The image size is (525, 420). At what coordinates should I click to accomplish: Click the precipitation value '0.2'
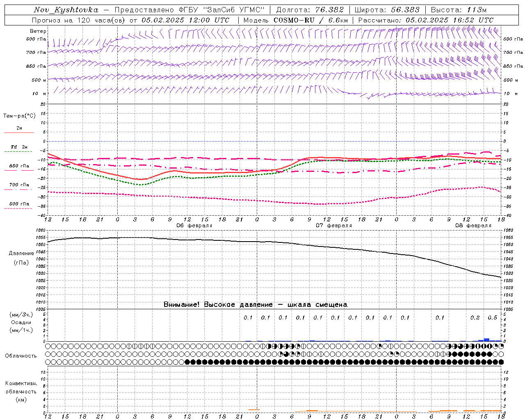coord(475,317)
